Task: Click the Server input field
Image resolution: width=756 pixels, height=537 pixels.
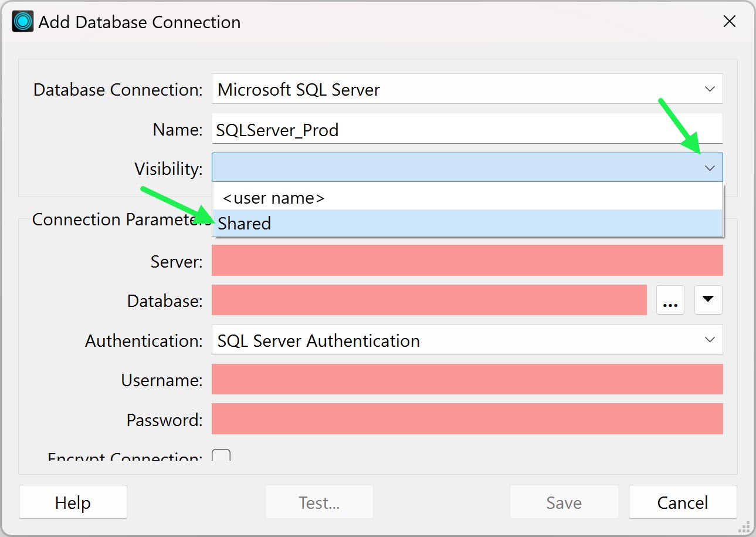Action: [467, 261]
